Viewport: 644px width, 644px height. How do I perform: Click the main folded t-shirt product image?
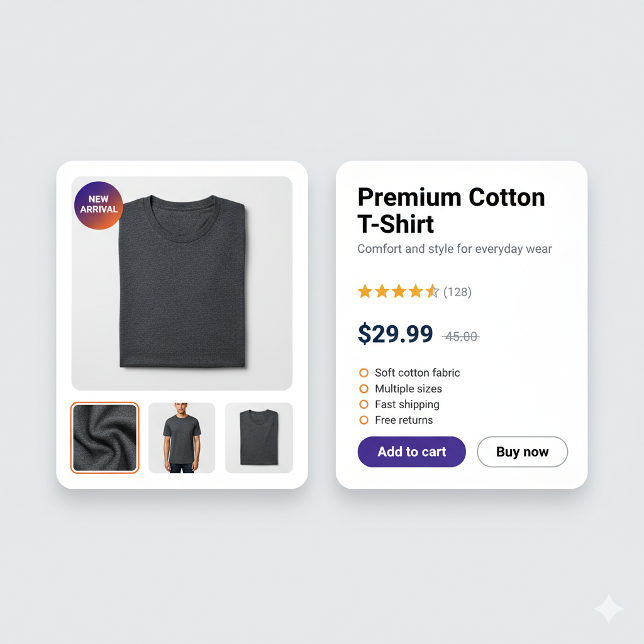tap(182, 283)
